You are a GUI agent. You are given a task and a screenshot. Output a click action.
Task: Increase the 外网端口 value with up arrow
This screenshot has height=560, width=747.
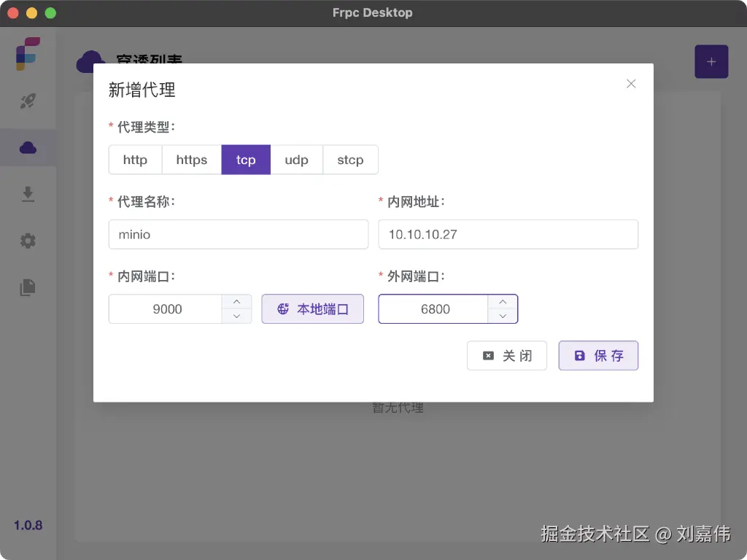[x=503, y=302]
